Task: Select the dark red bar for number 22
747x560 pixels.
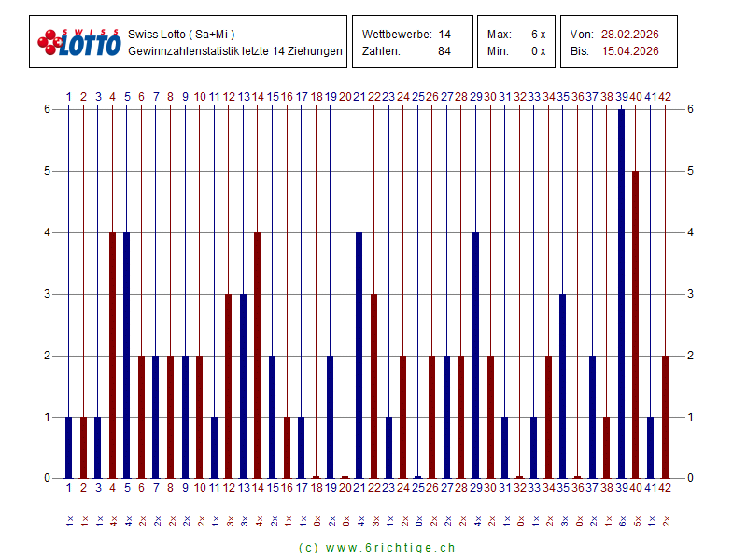Action: click(x=374, y=385)
